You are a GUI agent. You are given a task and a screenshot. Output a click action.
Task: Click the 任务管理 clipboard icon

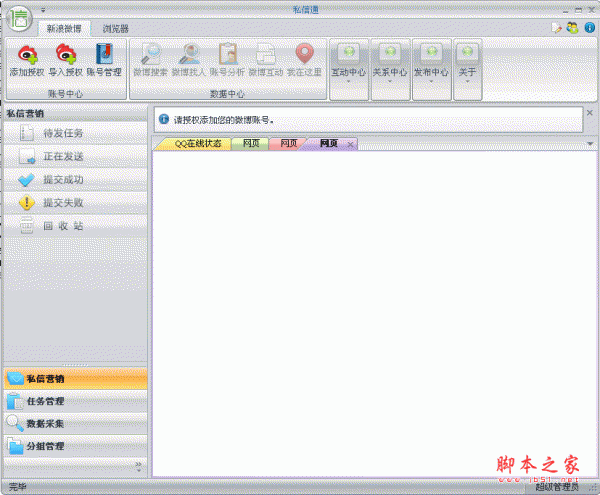(15, 401)
